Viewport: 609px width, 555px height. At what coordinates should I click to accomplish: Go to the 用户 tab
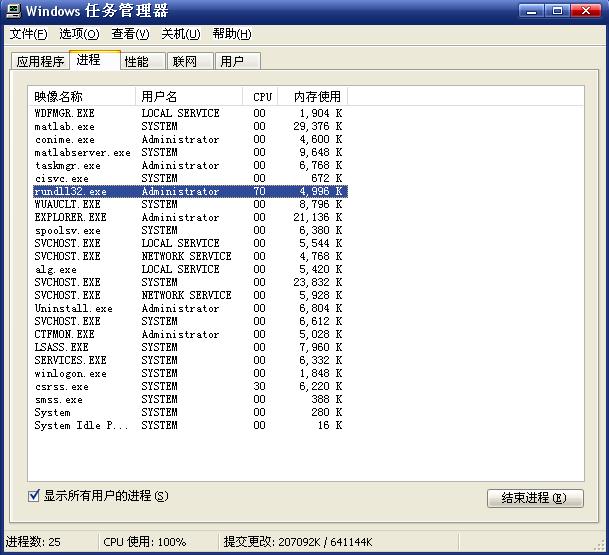[x=238, y=61]
